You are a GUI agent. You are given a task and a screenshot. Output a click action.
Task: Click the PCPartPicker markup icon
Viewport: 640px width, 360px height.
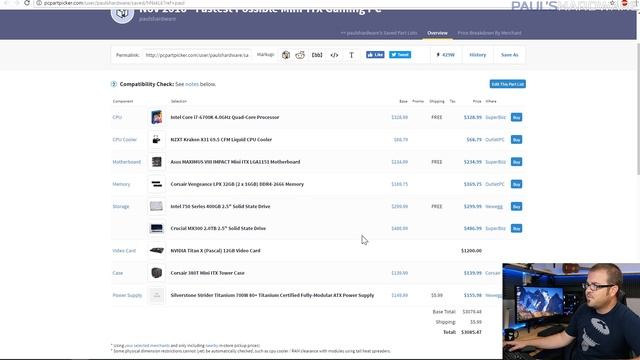pyautogui.click(x=286, y=55)
